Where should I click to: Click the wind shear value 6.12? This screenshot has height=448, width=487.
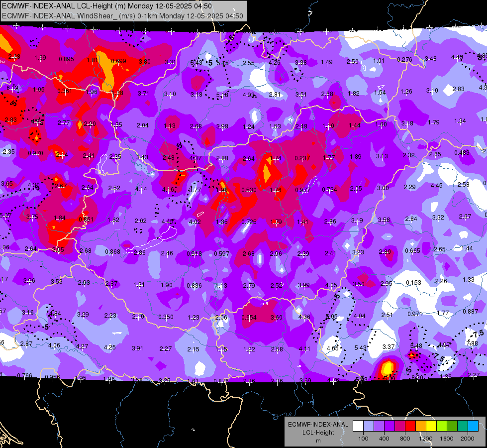[12, 88]
